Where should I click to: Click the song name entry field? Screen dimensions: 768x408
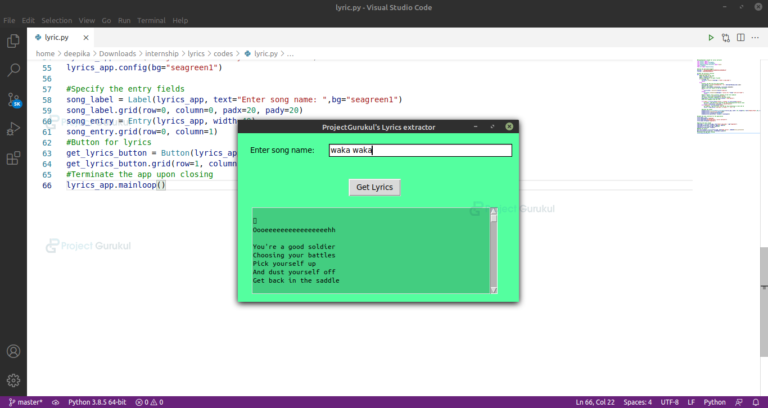[420, 150]
